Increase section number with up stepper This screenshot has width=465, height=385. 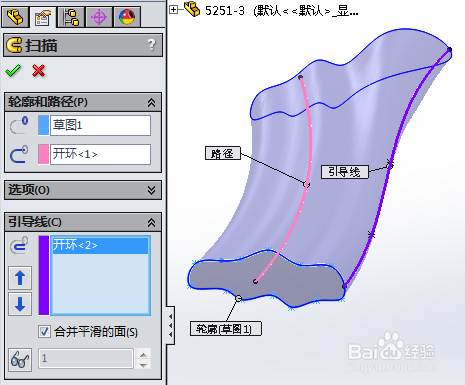tap(144, 354)
